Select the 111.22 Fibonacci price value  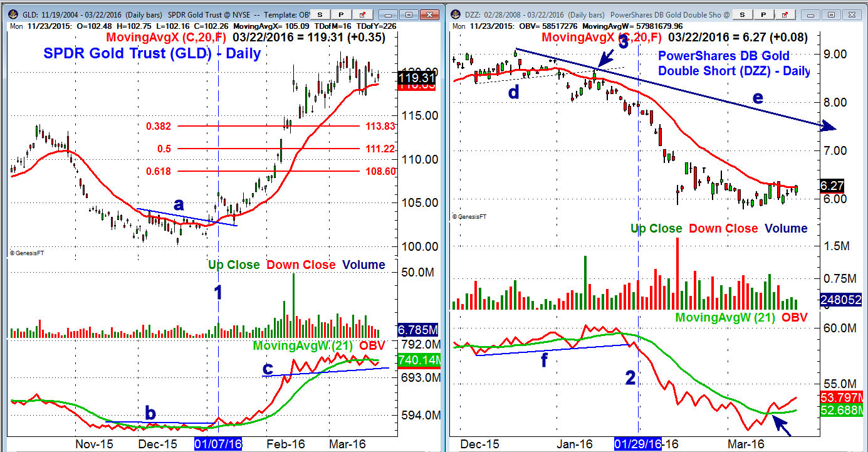pos(380,149)
